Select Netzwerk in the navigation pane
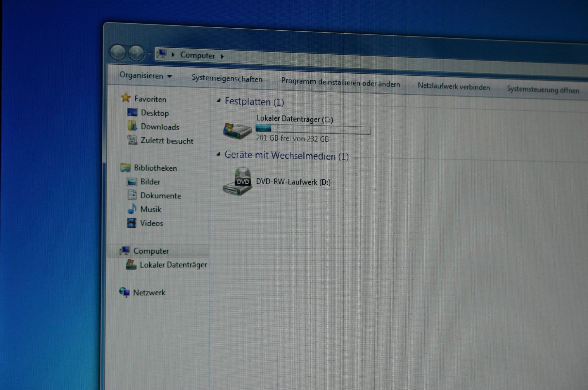588x390 pixels. tap(149, 292)
